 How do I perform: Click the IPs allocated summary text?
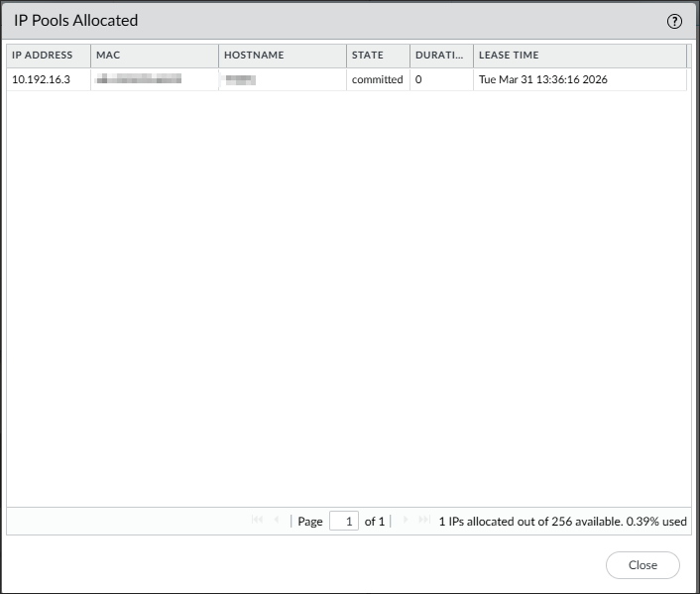pyautogui.click(x=562, y=522)
